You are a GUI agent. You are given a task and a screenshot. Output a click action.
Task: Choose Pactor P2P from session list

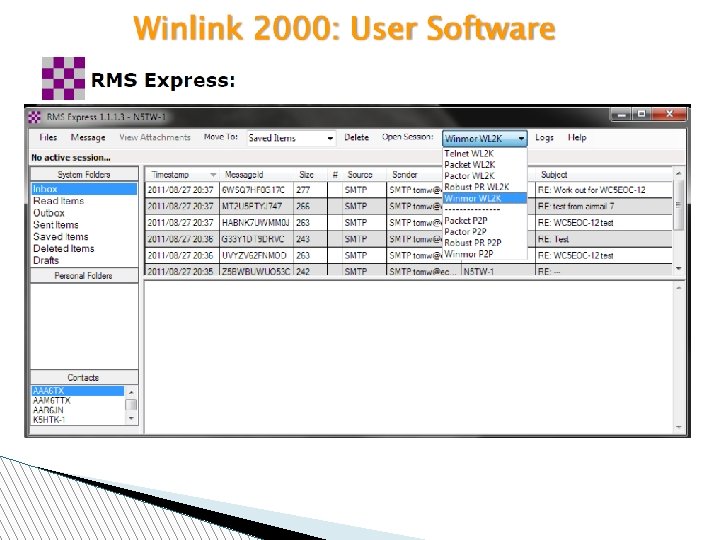point(484,231)
